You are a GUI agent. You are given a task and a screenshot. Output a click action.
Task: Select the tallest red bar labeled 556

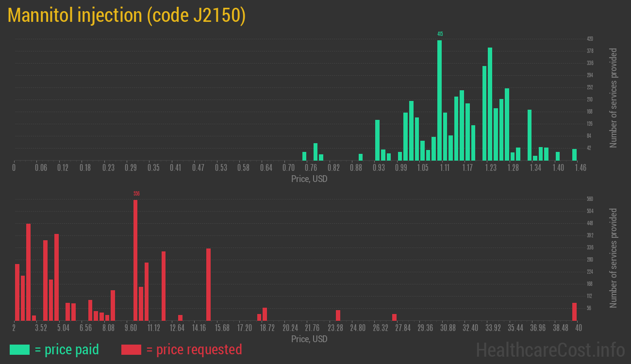[x=135, y=260]
